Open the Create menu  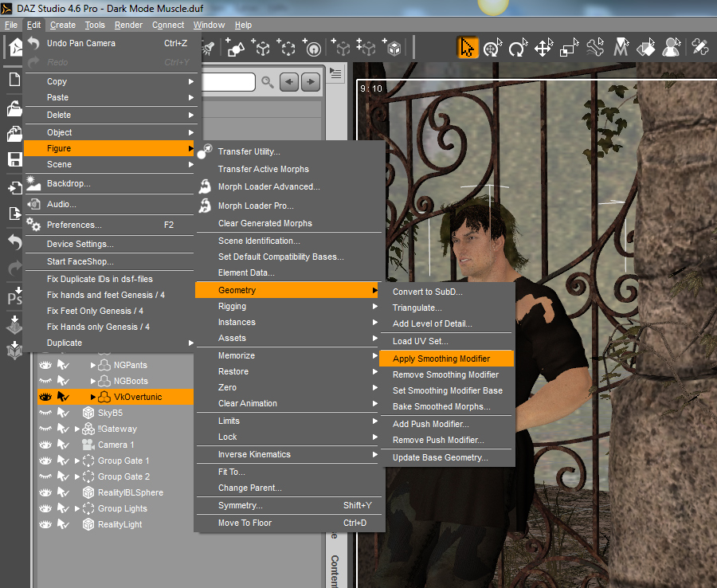point(63,25)
